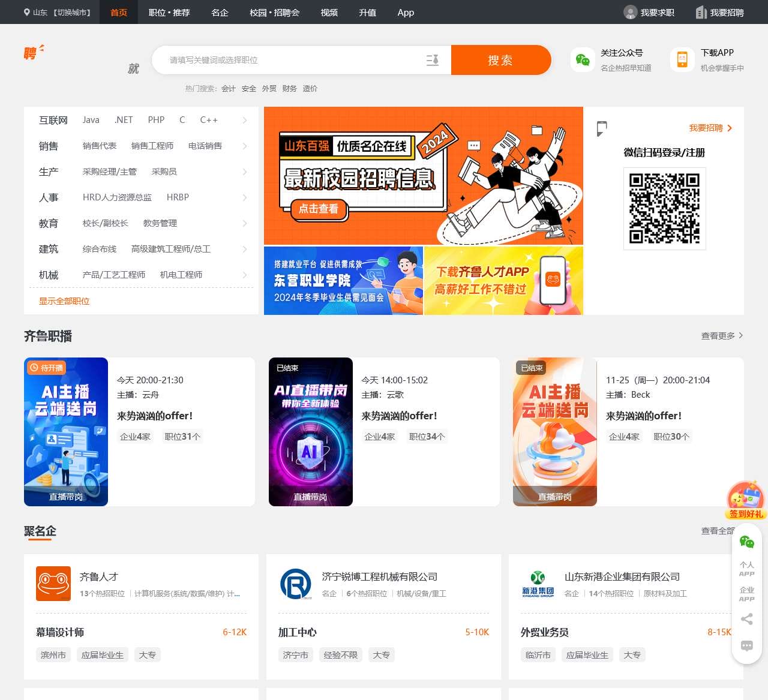768x700 pixels.
Task: Click the 机电工程师 link
Action: pyautogui.click(x=181, y=275)
